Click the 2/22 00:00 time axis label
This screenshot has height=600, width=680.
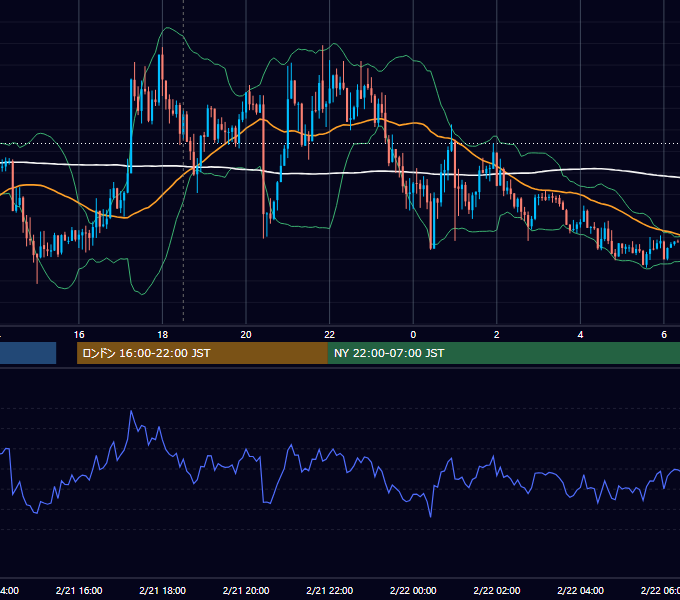413,590
